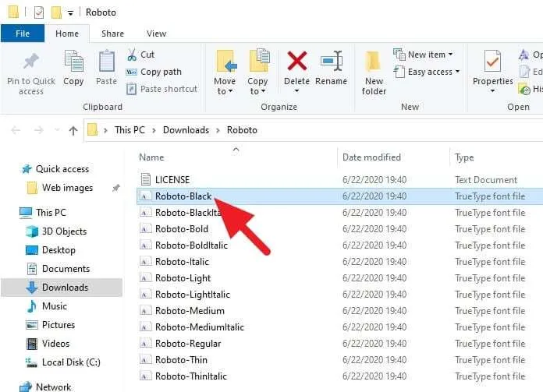Click the red Delete icon
Screen dimensions: 543x392
pos(296,61)
